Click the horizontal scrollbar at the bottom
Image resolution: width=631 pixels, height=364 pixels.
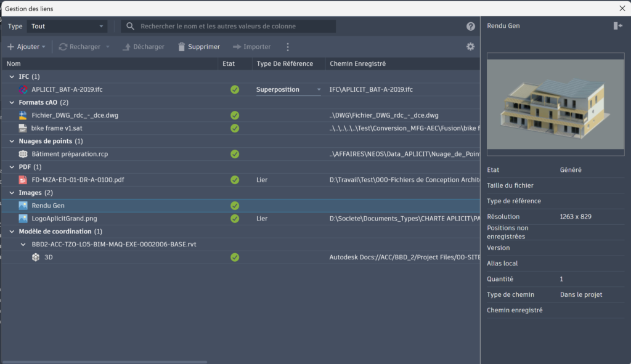click(105, 362)
